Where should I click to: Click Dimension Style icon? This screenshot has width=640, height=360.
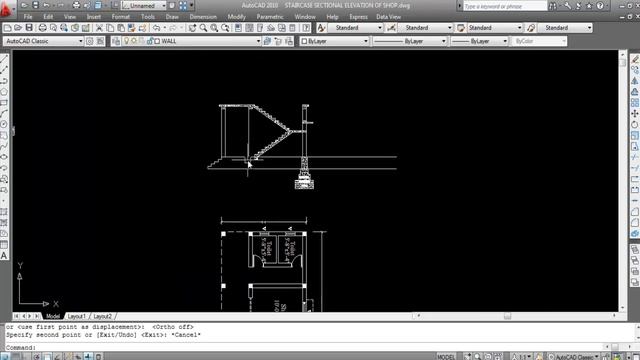391,28
